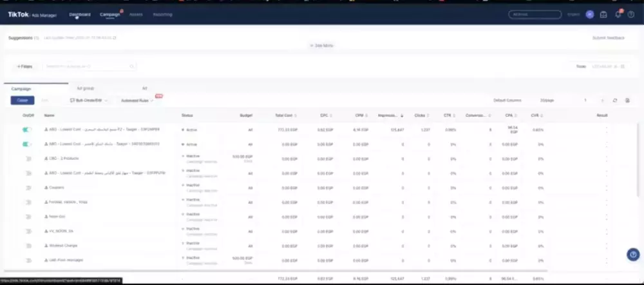Image resolution: width=644 pixels, height=285 pixels.
Task: Open the notifications bell
Action: click(618, 14)
